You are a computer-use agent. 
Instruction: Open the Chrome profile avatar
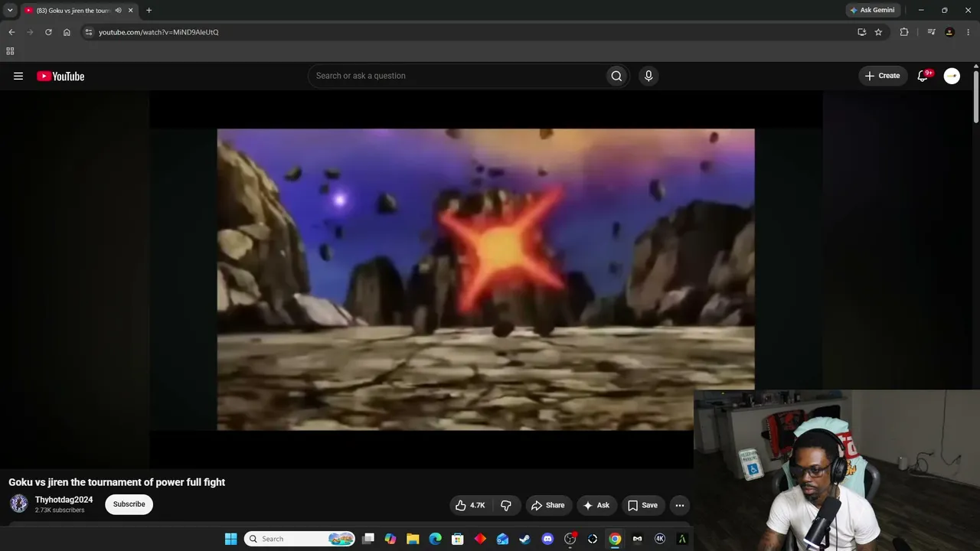coord(949,32)
